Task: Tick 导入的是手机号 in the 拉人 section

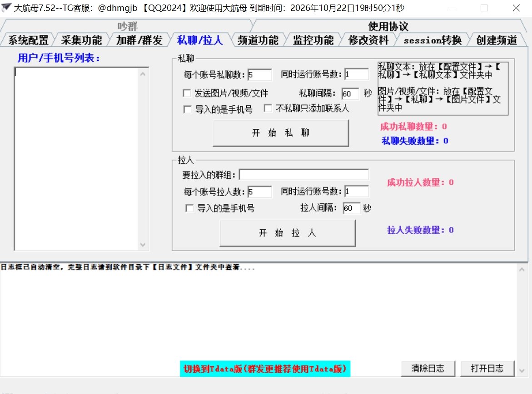Action: [x=189, y=208]
